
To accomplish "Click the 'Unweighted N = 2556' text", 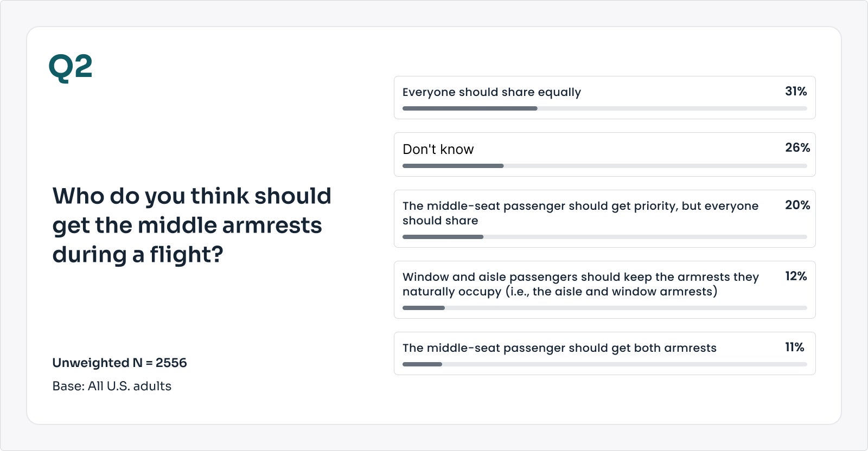I will (119, 363).
